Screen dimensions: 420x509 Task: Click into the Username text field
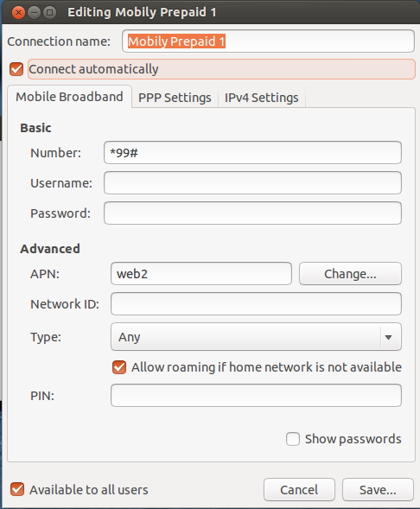coord(252,182)
